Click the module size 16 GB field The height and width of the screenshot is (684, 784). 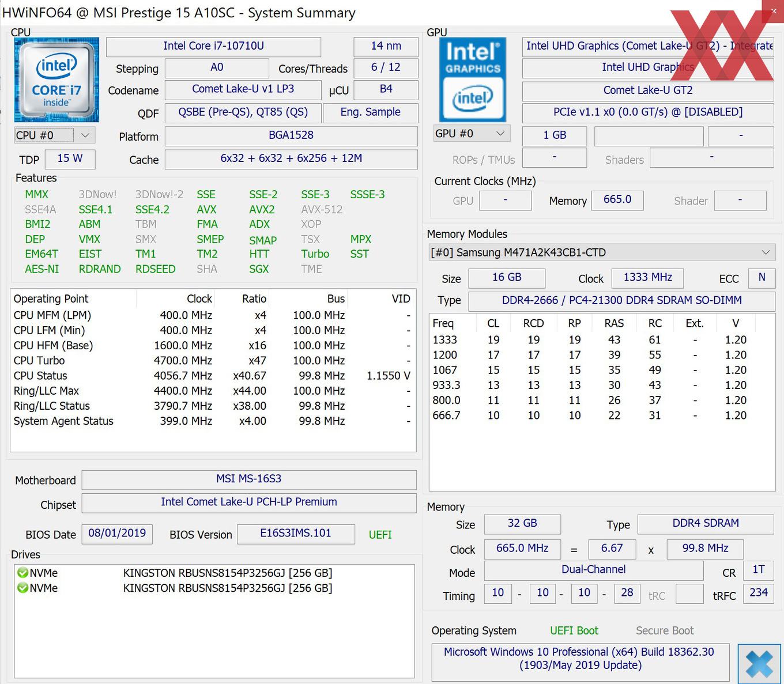click(x=507, y=278)
